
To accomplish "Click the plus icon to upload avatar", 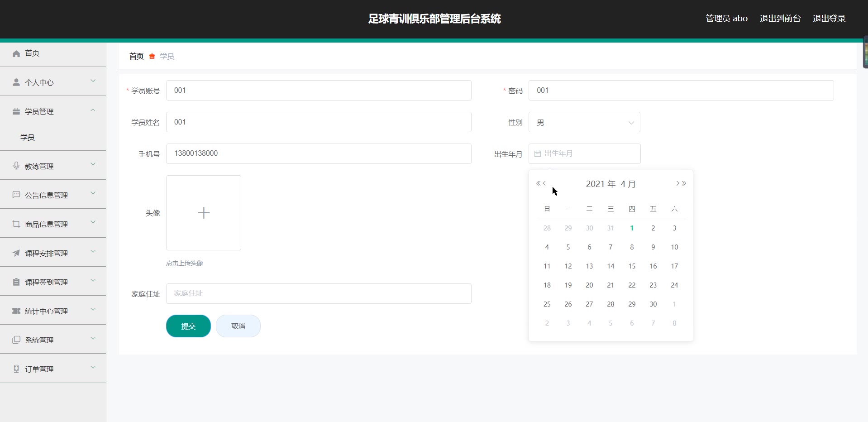I will (x=204, y=213).
